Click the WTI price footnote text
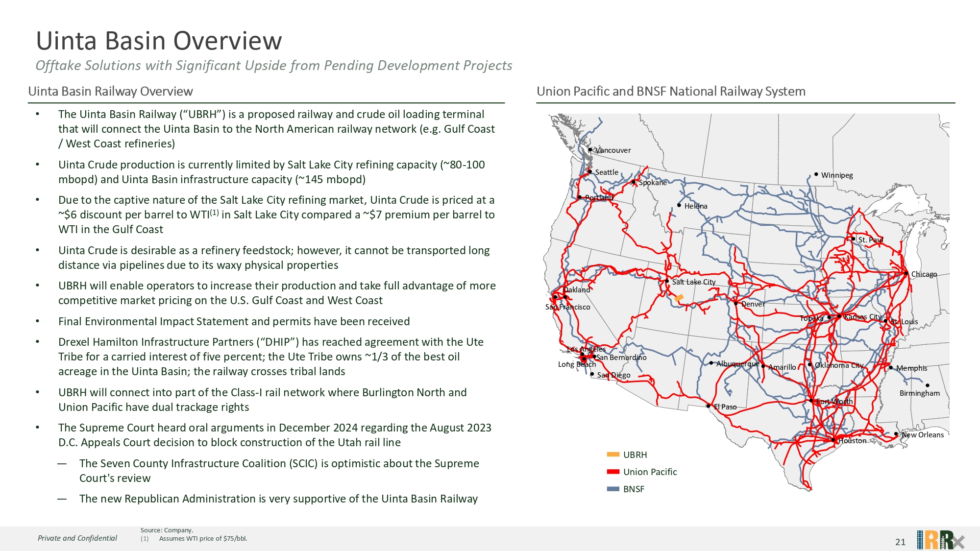 pos(203,538)
